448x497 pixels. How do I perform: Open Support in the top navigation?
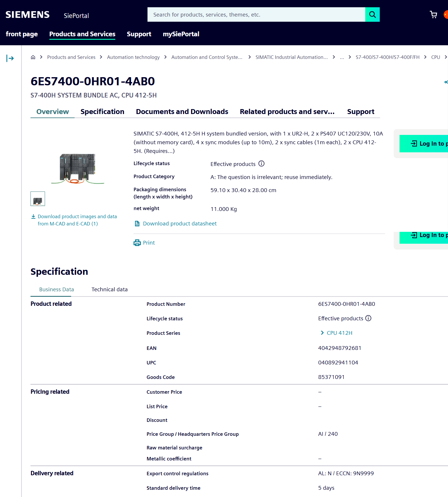click(x=139, y=34)
